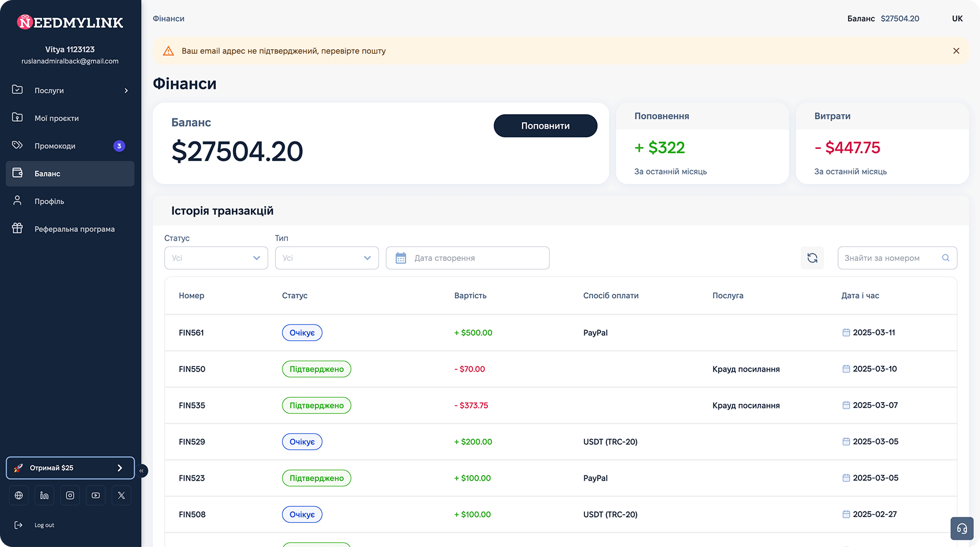Viewport: 980px width, 547px height.
Task: Open the Instagram social icon
Action: tap(70, 495)
